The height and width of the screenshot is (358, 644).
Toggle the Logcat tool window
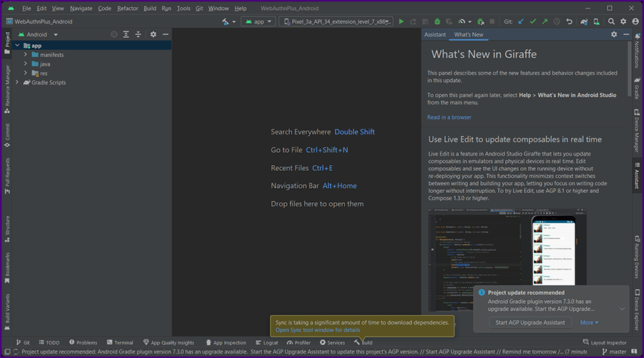click(x=266, y=343)
